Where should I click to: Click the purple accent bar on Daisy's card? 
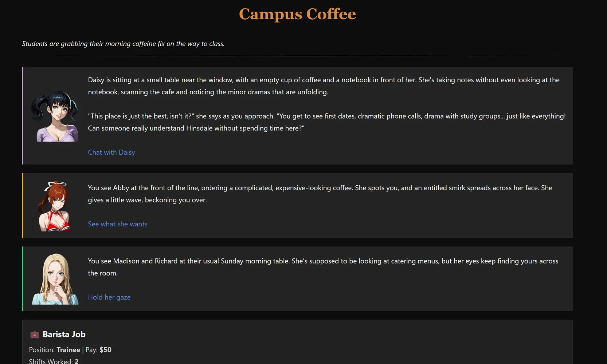(x=23, y=116)
